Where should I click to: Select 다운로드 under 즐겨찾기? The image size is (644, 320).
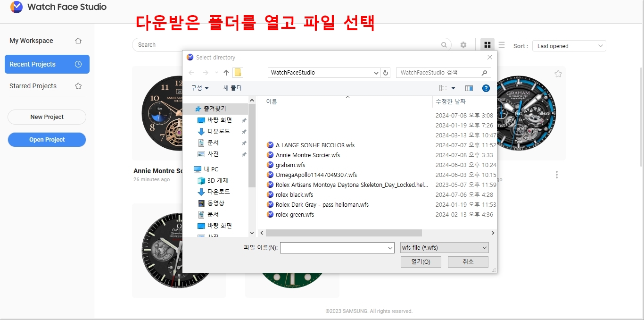214,131
